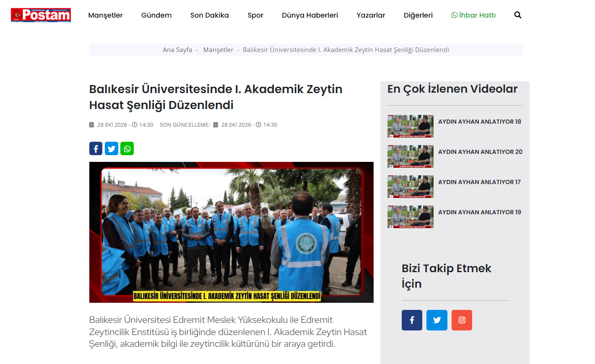Open İhbar Hattı WhatsApp link
The height and width of the screenshot is (364, 595).
point(473,15)
